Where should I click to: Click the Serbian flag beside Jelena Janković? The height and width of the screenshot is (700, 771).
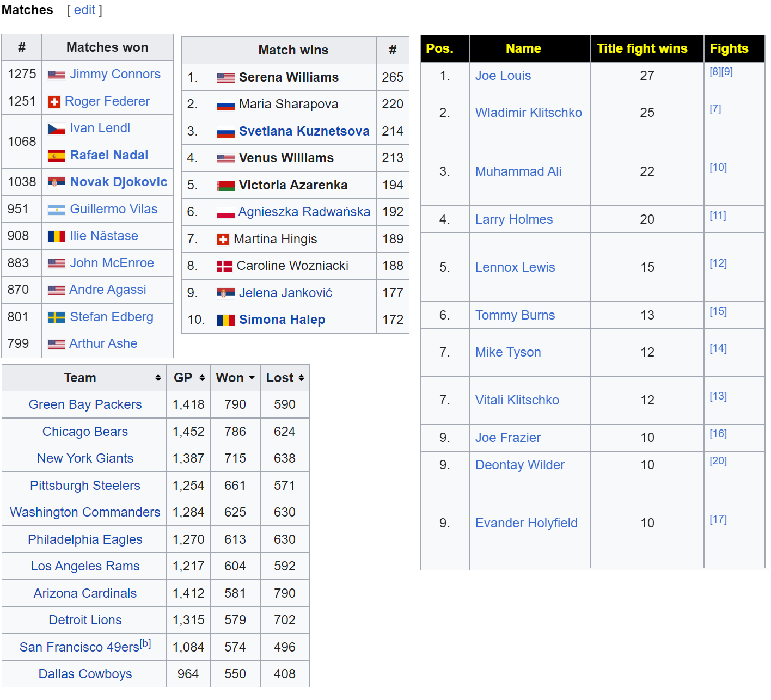pos(226,293)
